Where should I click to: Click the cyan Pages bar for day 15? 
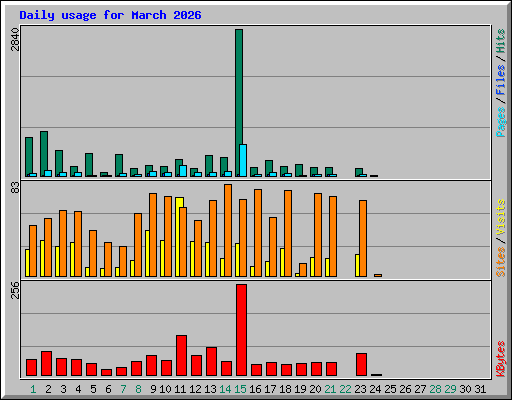(x=243, y=160)
